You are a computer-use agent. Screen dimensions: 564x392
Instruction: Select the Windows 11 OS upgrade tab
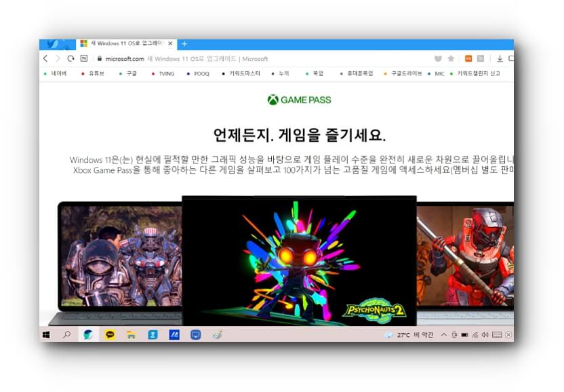point(126,44)
